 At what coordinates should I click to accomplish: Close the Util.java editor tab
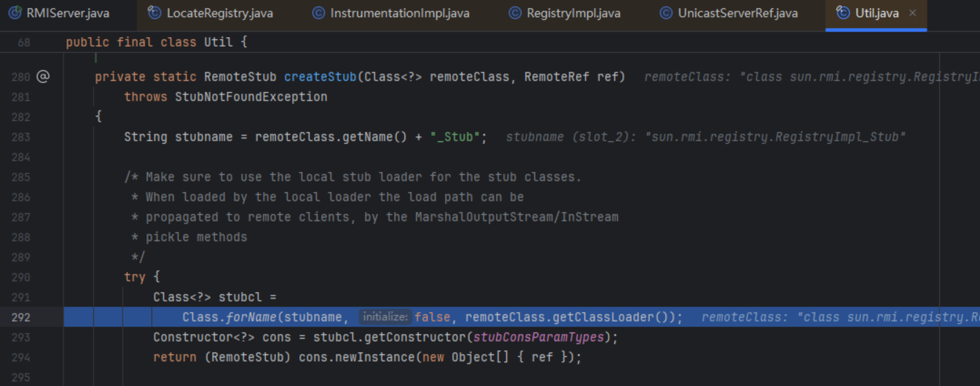[x=913, y=13]
